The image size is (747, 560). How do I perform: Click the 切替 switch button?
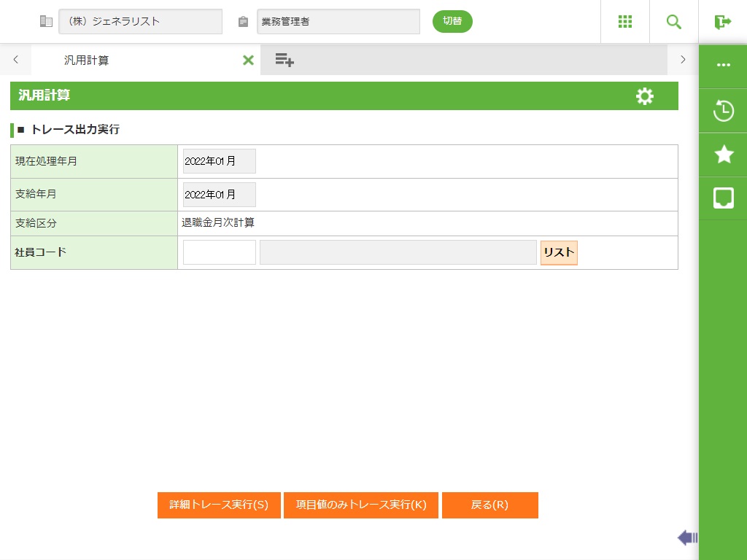pyautogui.click(x=452, y=21)
